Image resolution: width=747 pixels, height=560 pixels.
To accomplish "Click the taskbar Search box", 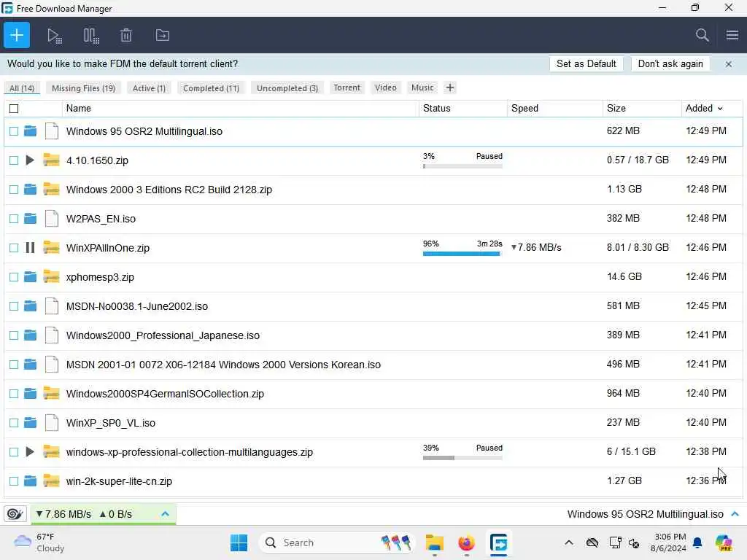I will pos(336,542).
